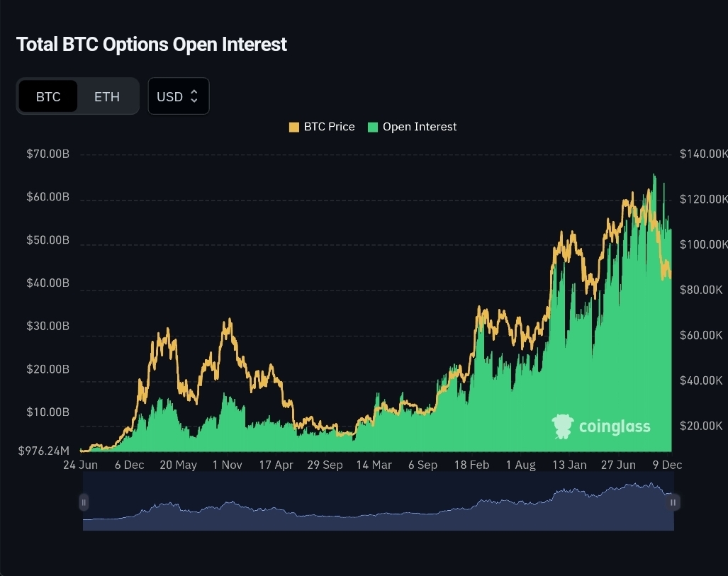Grab the right range slider handle
The width and height of the screenshot is (728, 576).
click(x=673, y=502)
